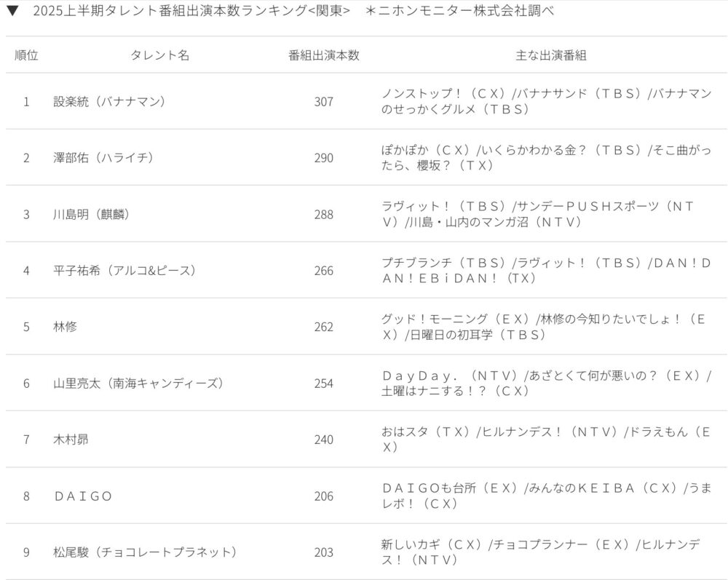728x580 pixels.
Task: Click on 川島明（麒麟） in the table
Action: click(92, 215)
